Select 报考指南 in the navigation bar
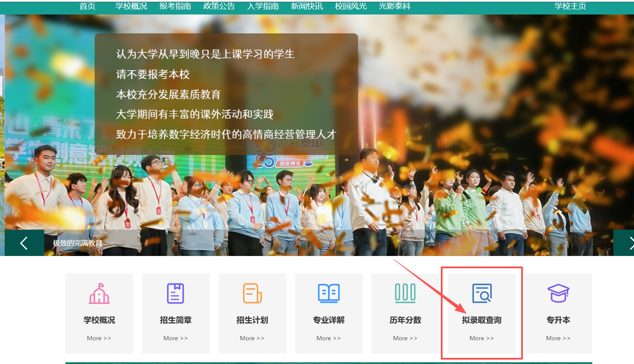634x364 pixels. [175, 6]
